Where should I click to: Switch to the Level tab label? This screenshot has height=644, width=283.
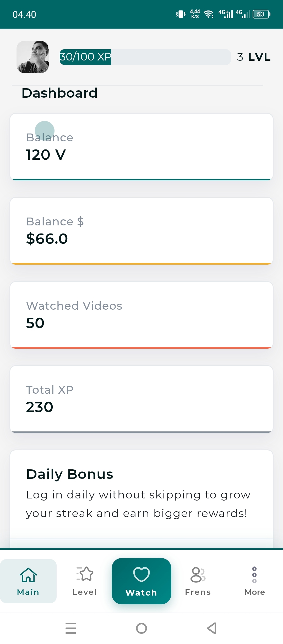(85, 592)
